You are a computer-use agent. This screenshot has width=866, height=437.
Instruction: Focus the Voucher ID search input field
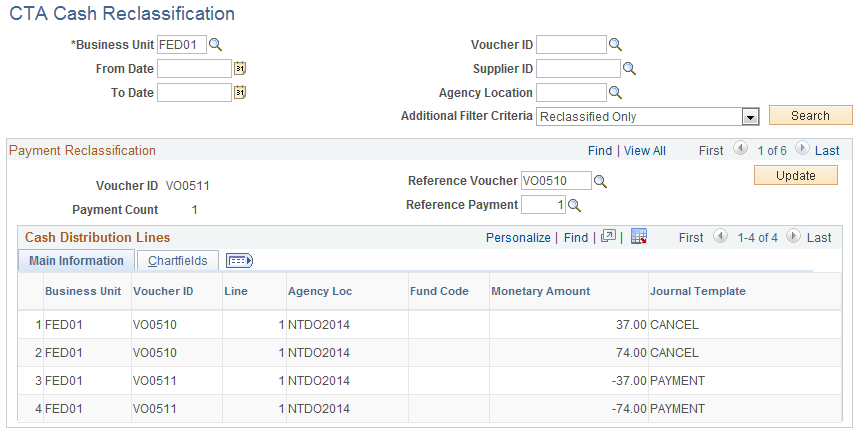point(571,45)
